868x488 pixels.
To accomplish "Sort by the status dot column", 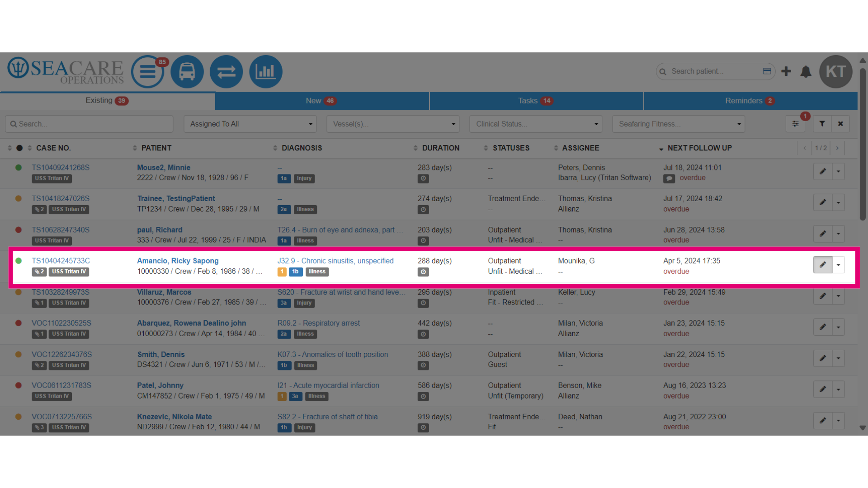I will tap(14, 148).
